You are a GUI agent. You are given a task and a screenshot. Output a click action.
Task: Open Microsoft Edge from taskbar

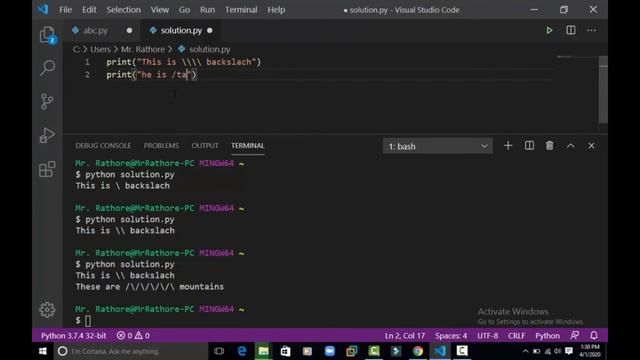click(x=242, y=351)
